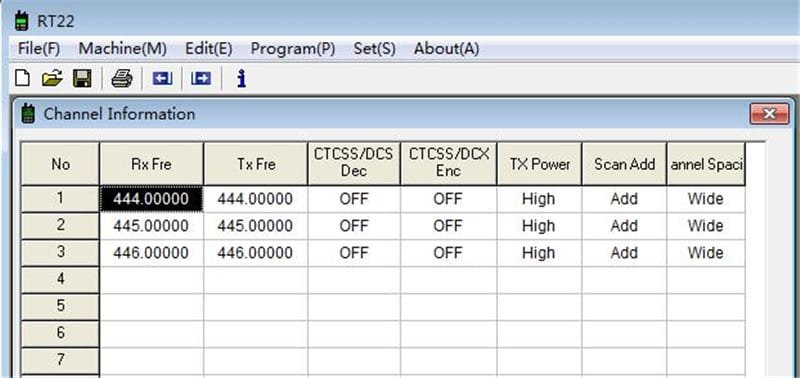Click row header number 4
Image resolution: width=800 pixels, height=378 pixels.
point(60,280)
